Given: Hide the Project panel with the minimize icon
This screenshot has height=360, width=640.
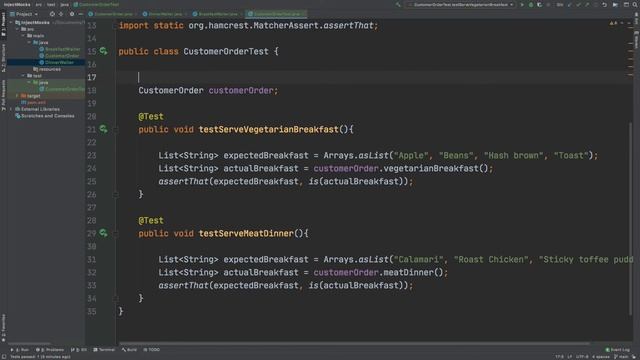Looking at the screenshot, I should 80,14.
